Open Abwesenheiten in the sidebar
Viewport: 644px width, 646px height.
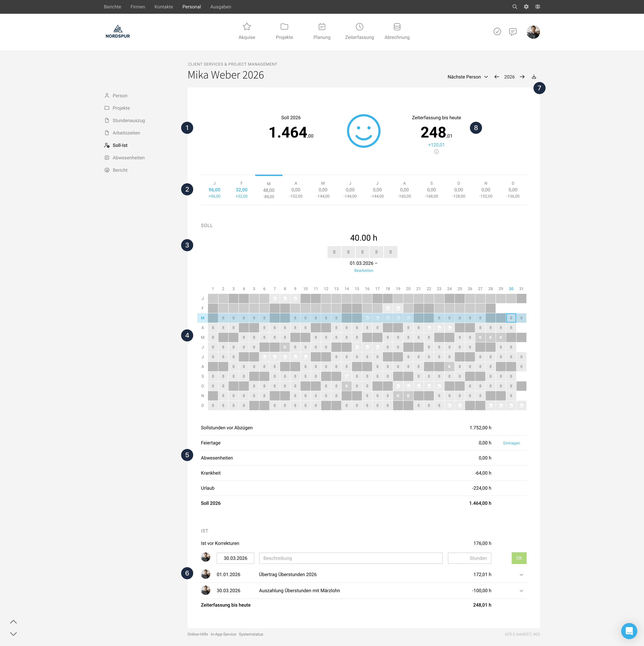(128, 158)
